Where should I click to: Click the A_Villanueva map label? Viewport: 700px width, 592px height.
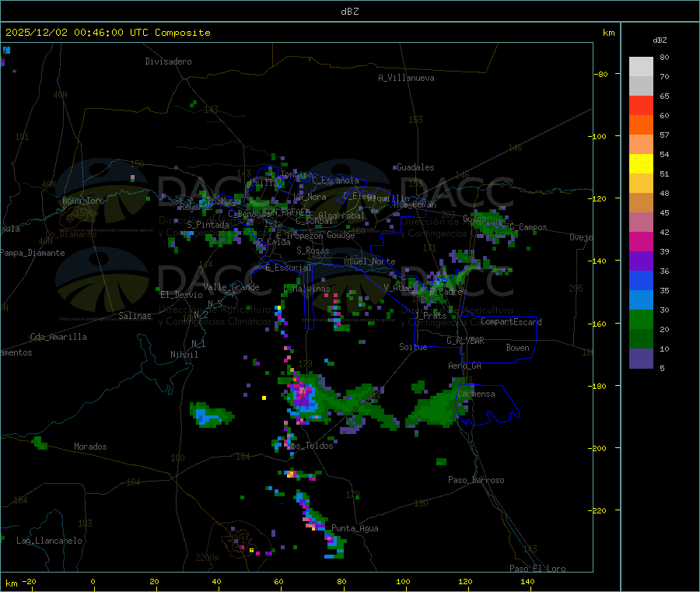[406, 78]
